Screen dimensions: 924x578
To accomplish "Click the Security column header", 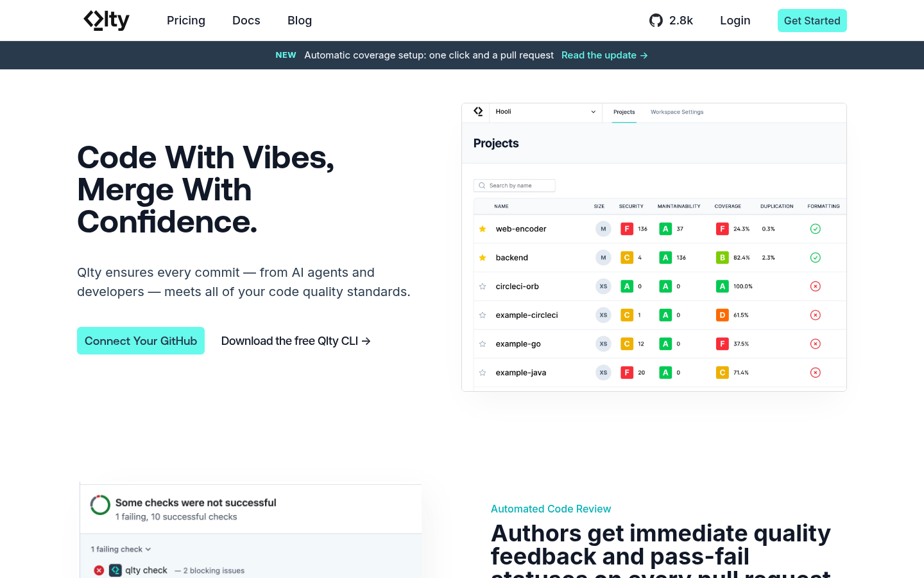I will coord(631,206).
